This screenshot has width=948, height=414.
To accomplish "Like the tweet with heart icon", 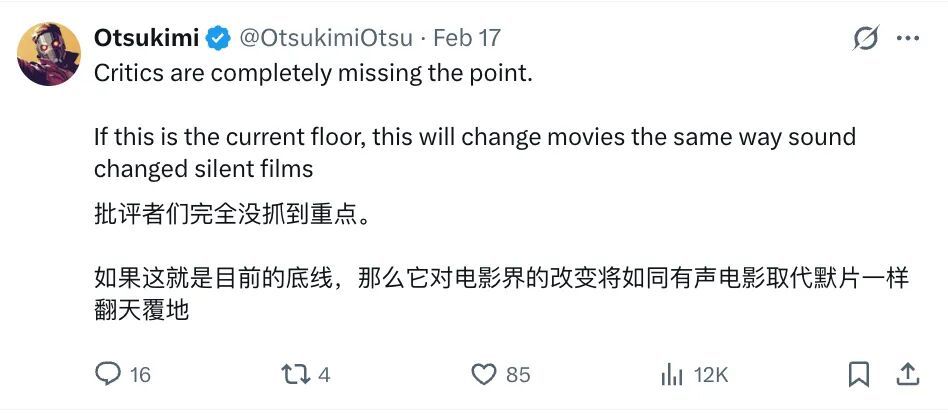I will click(484, 374).
